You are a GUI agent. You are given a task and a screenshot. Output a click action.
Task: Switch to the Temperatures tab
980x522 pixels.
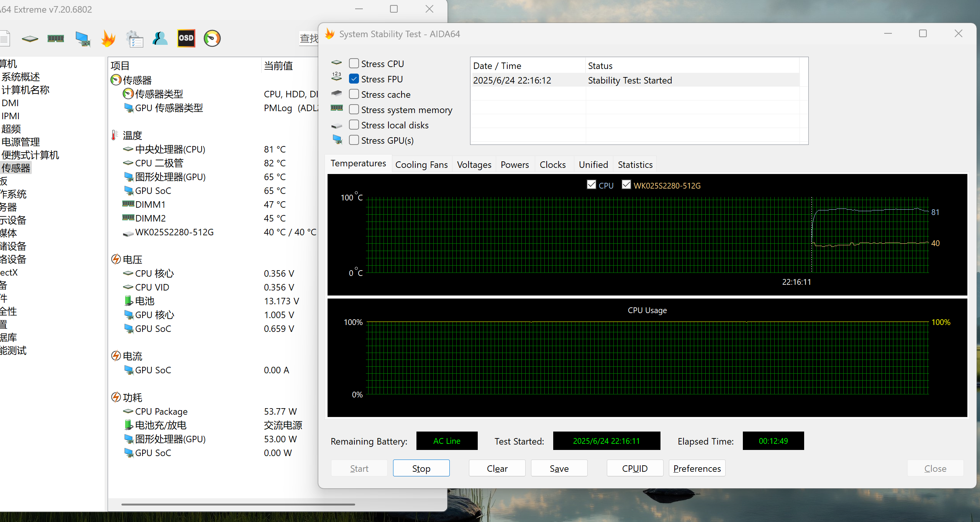(x=358, y=163)
